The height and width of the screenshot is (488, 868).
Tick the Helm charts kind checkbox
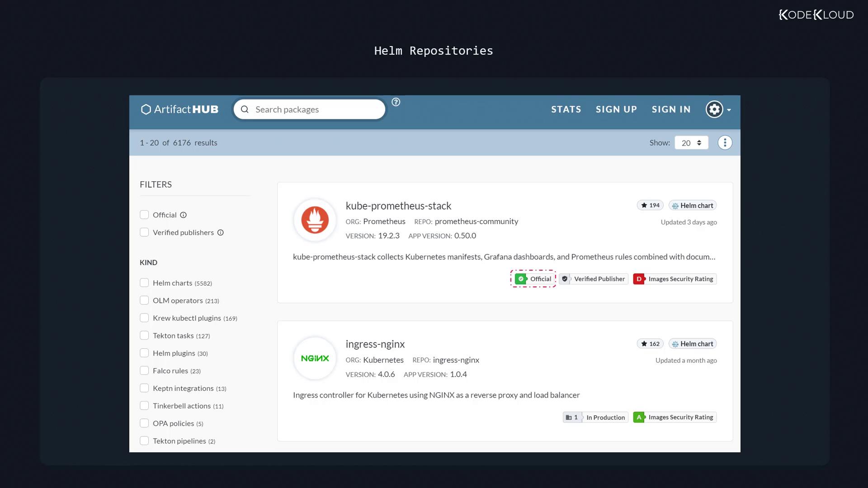[x=144, y=283]
